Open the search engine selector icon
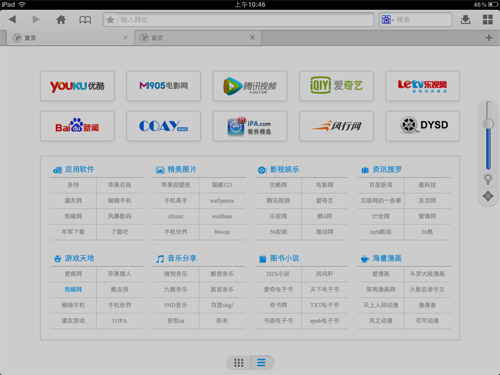This screenshot has width=500, height=375. point(386,20)
